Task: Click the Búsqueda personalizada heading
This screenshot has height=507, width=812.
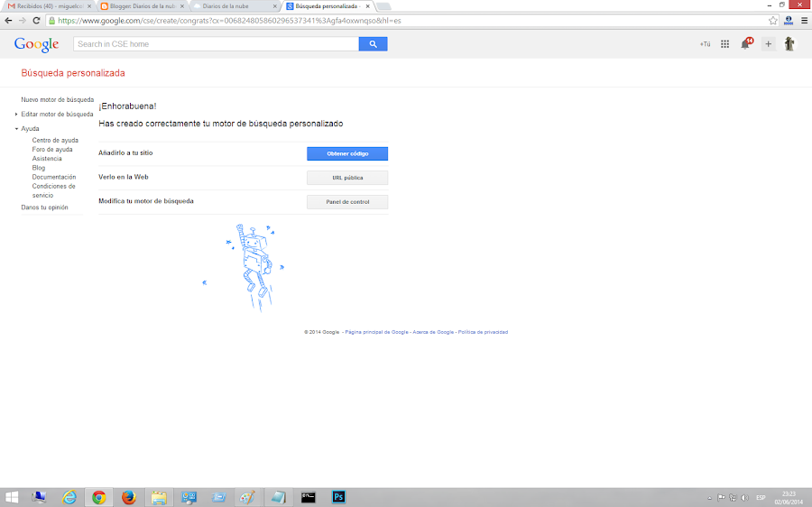Action: [73, 73]
